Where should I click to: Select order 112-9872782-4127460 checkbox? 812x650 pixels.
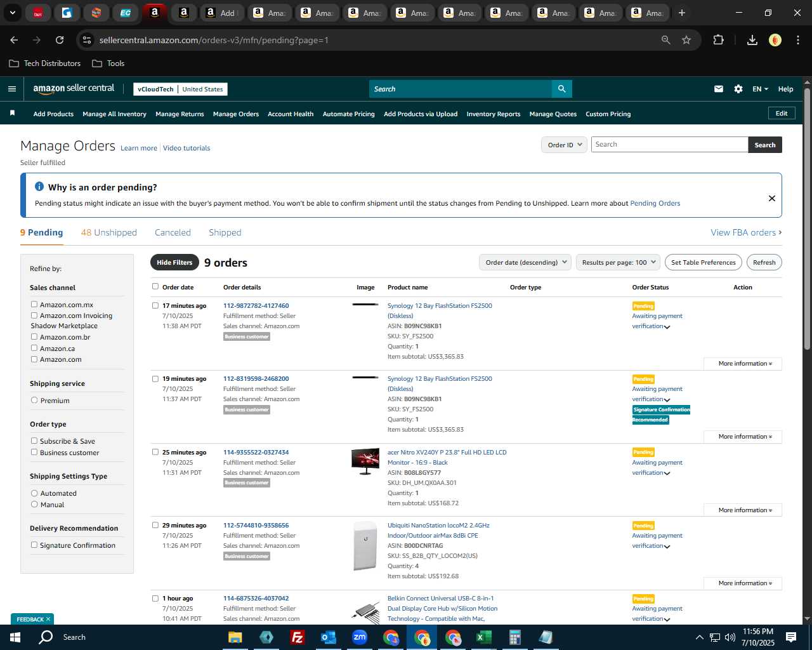155,305
